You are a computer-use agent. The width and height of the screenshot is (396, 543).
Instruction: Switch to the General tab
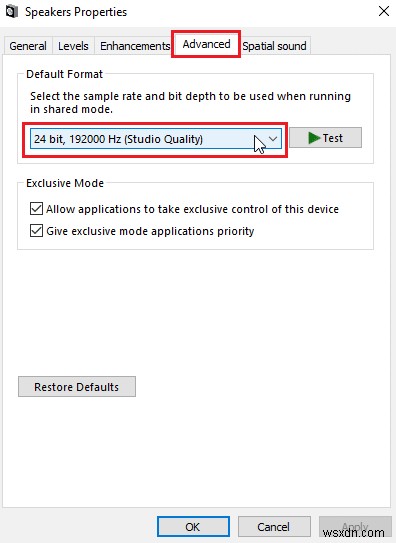point(28,46)
